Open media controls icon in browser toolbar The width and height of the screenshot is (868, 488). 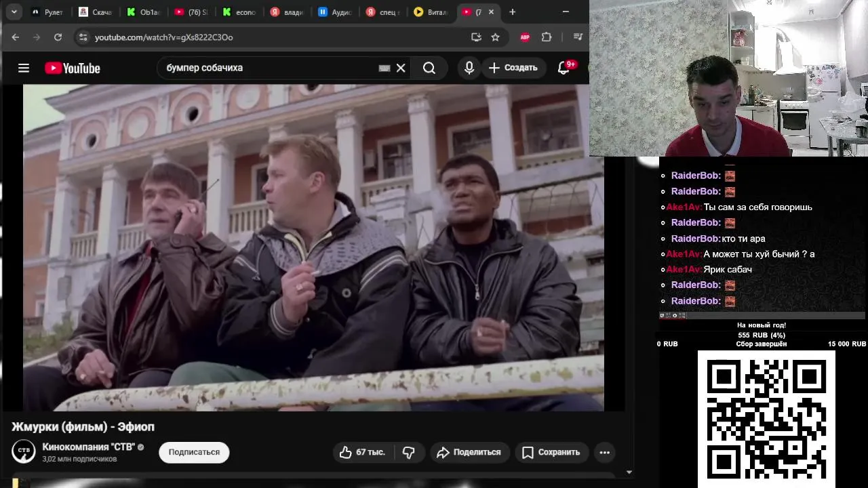[578, 37]
